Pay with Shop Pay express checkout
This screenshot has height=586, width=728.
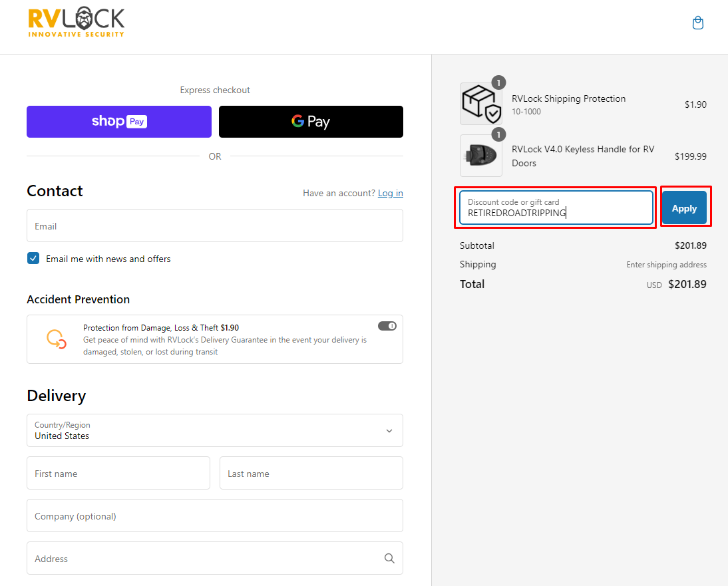click(119, 122)
